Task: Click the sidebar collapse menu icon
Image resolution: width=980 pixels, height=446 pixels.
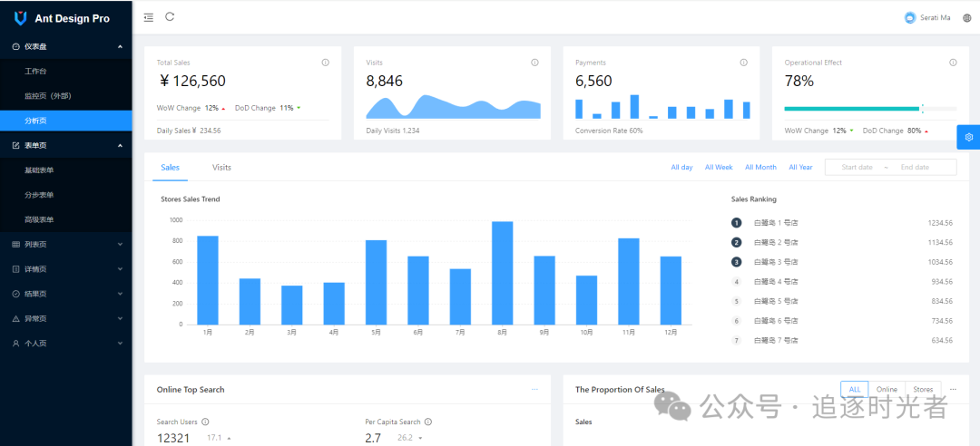Action: (x=149, y=17)
